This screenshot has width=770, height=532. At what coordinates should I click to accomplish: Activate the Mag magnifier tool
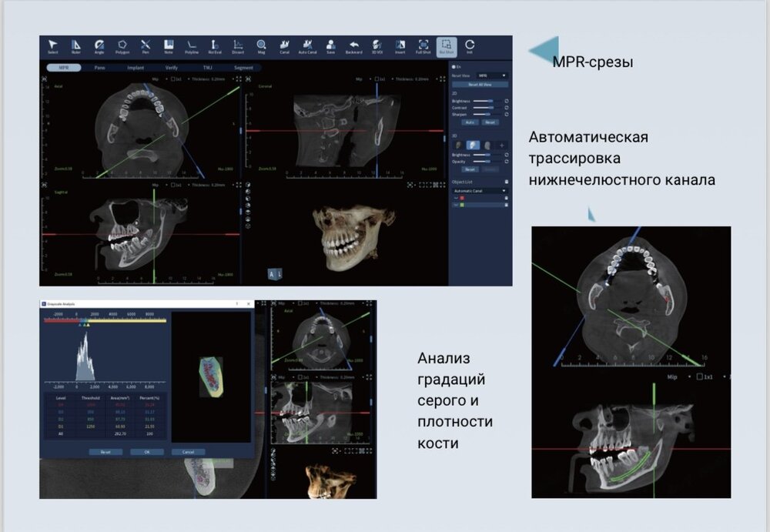pyautogui.click(x=261, y=47)
